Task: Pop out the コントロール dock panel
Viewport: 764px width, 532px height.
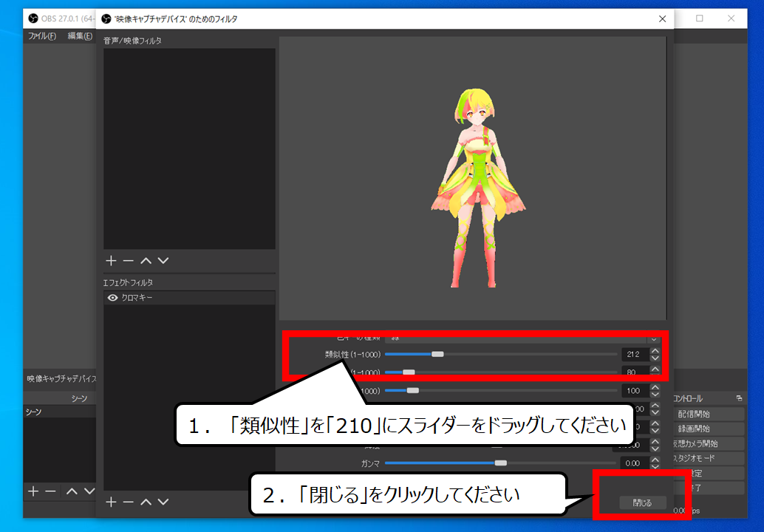Action: coord(739,398)
